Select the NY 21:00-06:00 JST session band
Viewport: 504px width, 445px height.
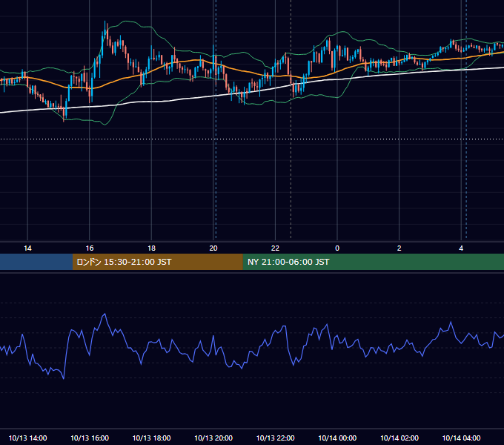[x=373, y=262]
